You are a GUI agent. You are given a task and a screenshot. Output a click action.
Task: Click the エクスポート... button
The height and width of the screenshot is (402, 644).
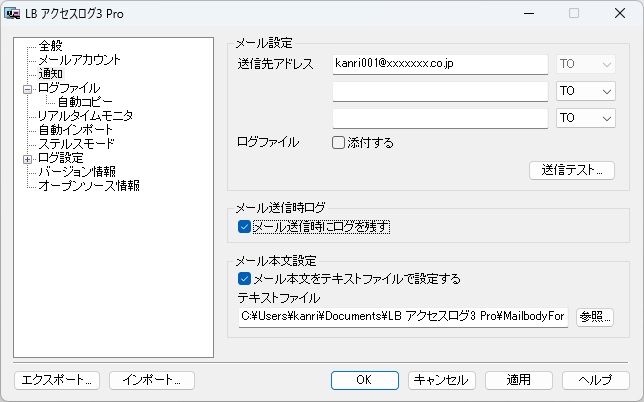coord(57,380)
